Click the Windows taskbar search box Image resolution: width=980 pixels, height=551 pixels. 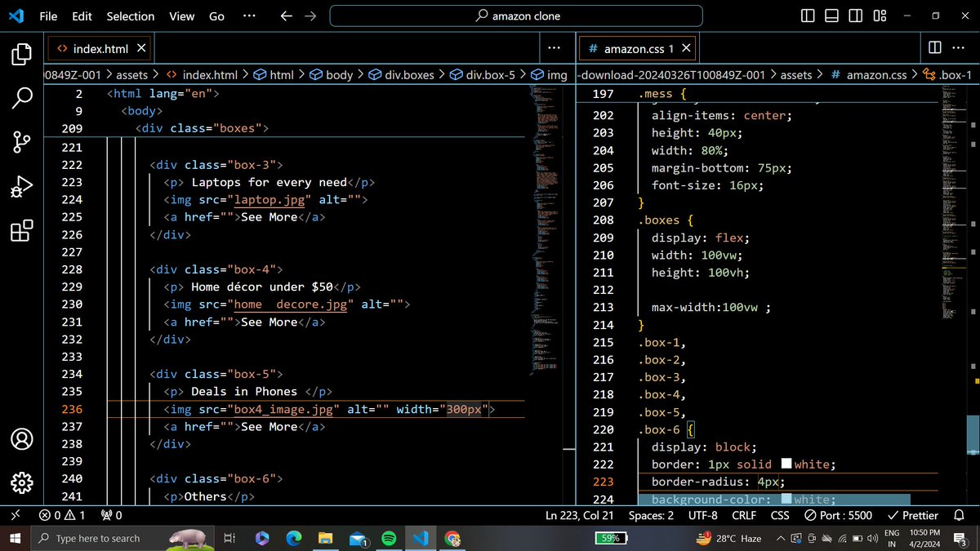point(124,538)
